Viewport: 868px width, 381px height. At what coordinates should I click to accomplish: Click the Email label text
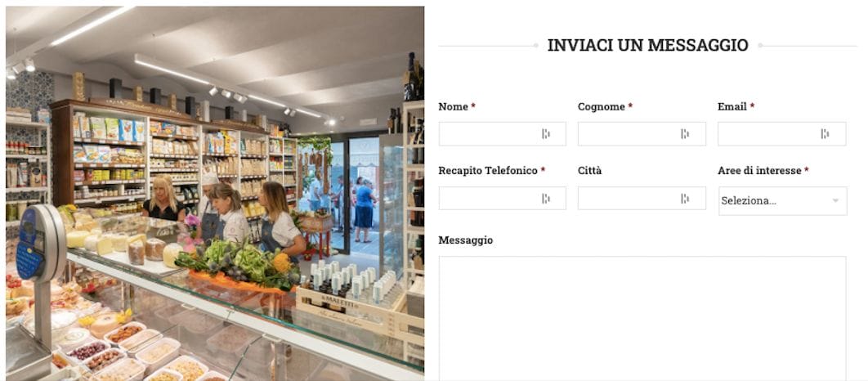point(732,107)
